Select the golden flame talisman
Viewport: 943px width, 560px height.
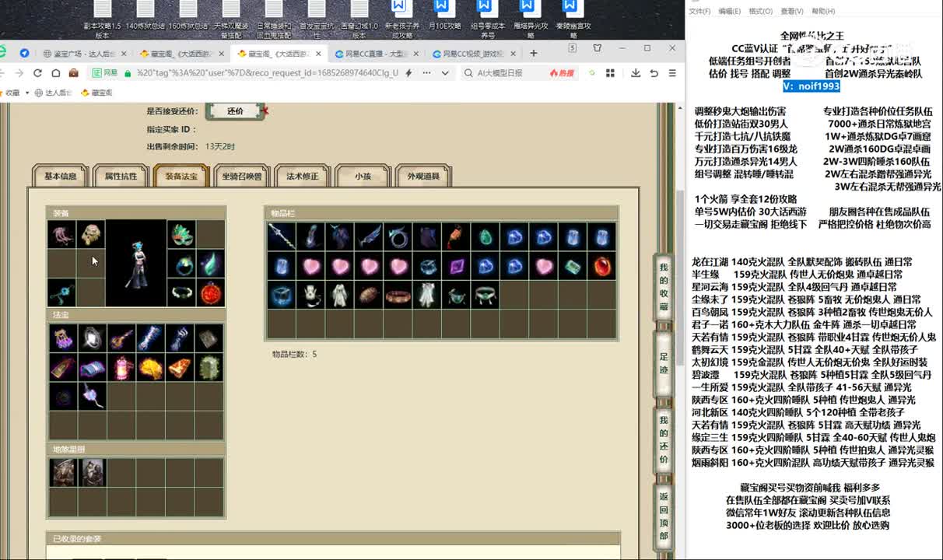pyautogui.click(x=150, y=367)
